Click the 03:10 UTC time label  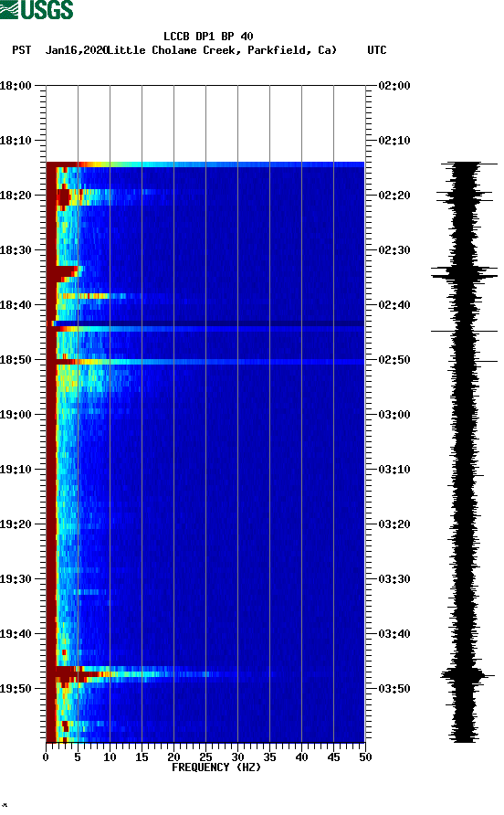pos(394,470)
